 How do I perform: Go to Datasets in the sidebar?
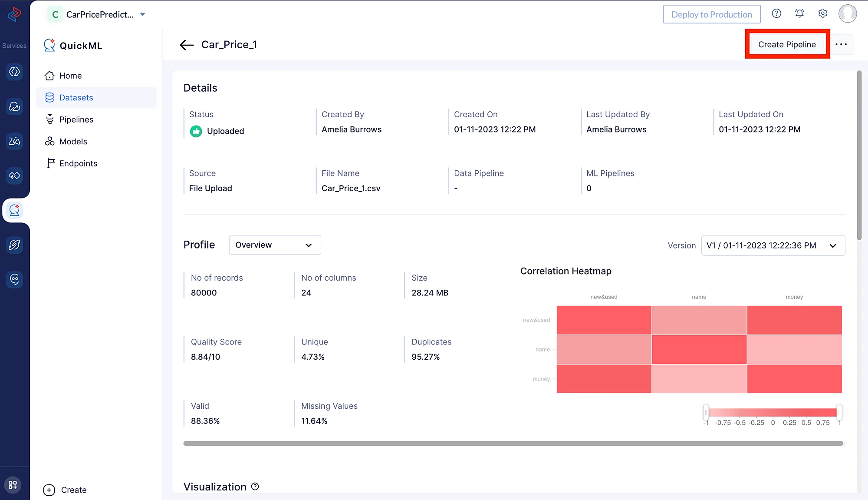coord(96,98)
